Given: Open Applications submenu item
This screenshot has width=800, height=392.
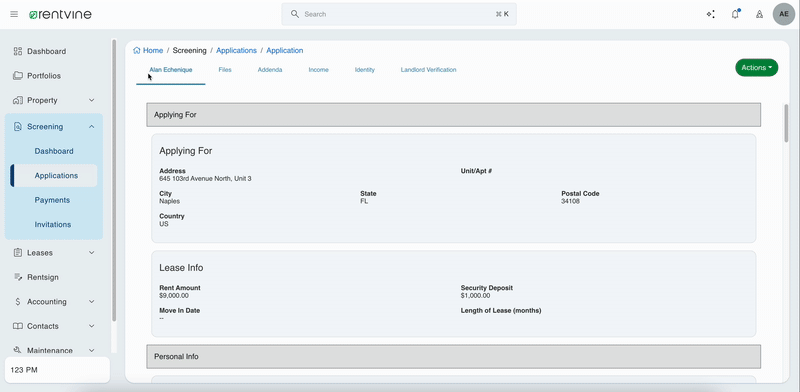Looking at the screenshot, I should tap(54, 176).
